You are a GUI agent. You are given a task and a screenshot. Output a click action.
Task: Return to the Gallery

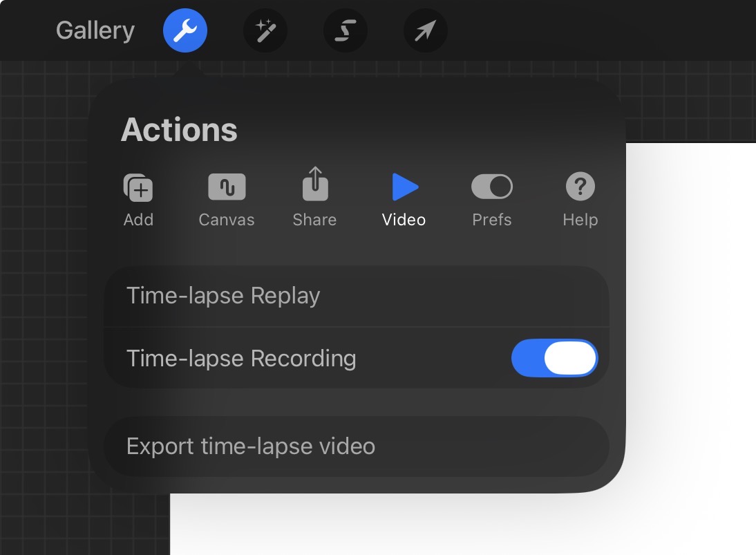point(95,30)
